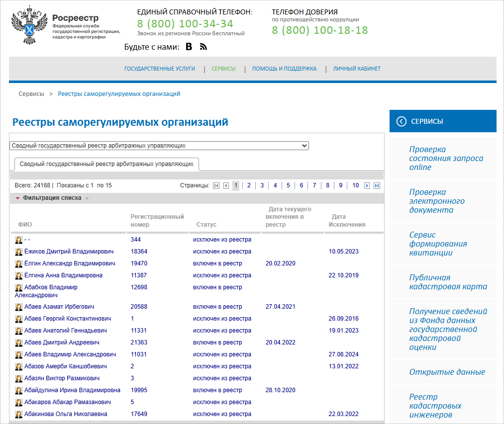504x424 pixels.
Task: Open the VK social network icon
Action: (x=189, y=47)
